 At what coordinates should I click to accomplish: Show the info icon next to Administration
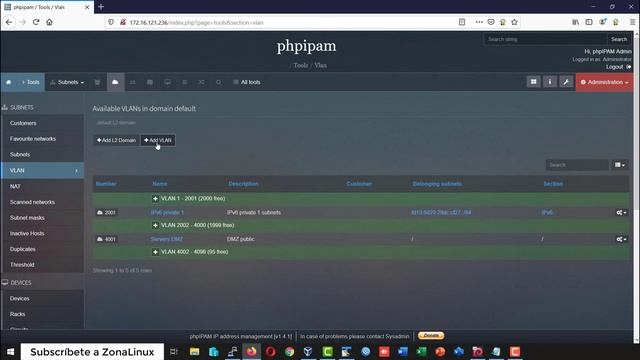tap(550, 82)
